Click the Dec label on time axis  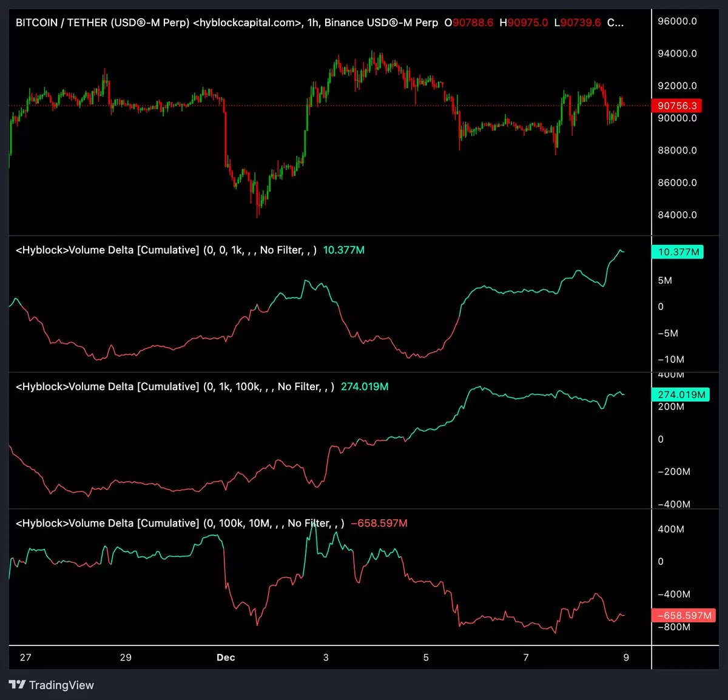coord(226,658)
